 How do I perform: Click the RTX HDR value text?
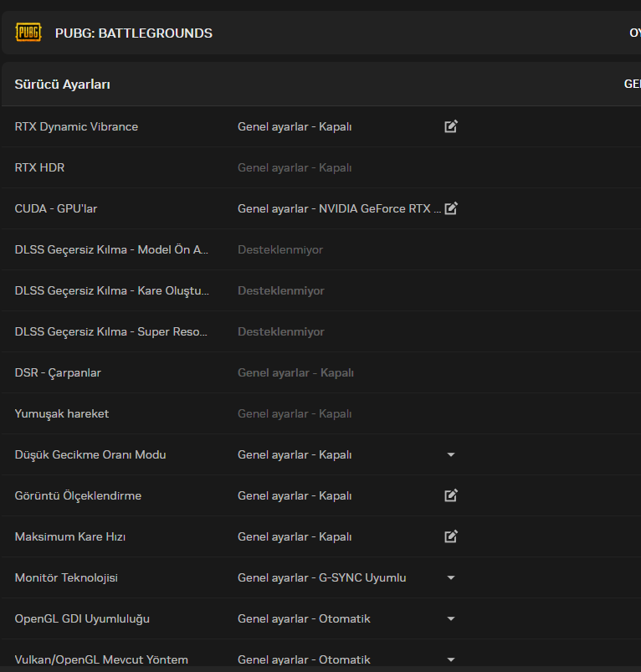coord(295,168)
